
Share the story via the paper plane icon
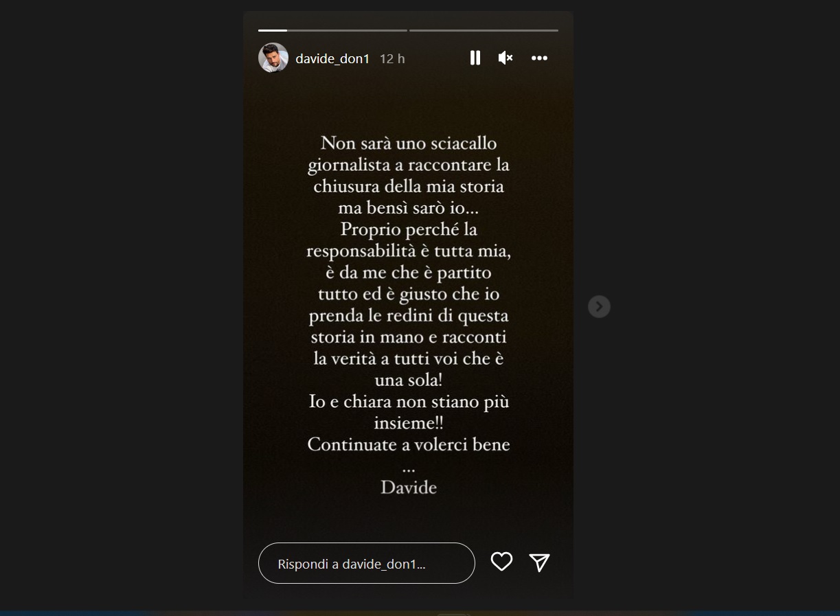coord(540,562)
